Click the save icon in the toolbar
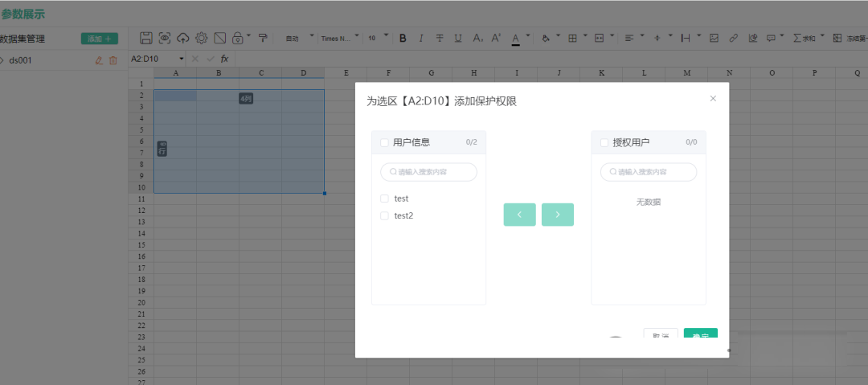Image resolution: width=868 pixels, height=385 pixels. pyautogui.click(x=146, y=38)
